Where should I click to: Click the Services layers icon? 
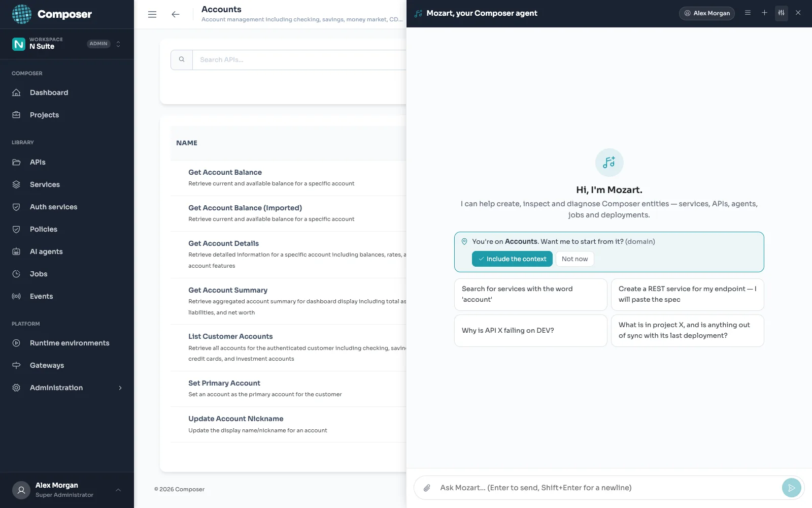tap(16, 184)
